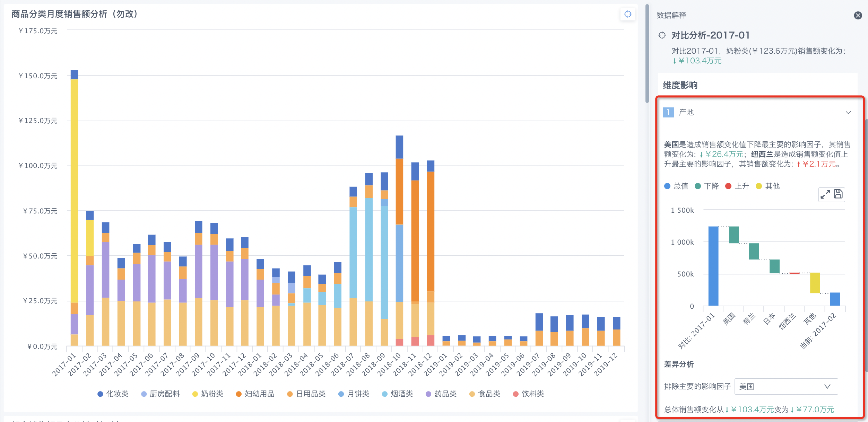868x422 pixels.
Task: Click the orange 妇幼用品 segment of 2018-11 bar
Action: (415, 241)
